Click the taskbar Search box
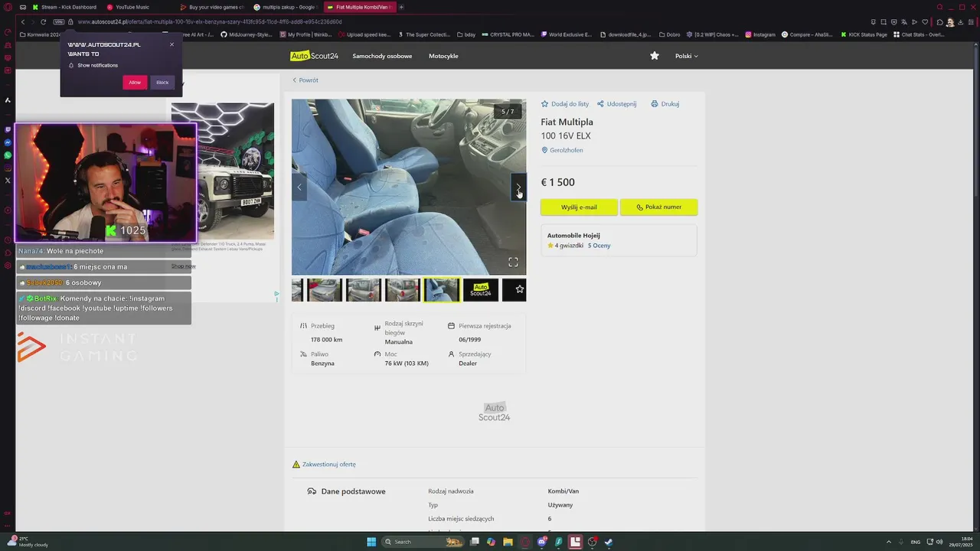 (423, 542)
